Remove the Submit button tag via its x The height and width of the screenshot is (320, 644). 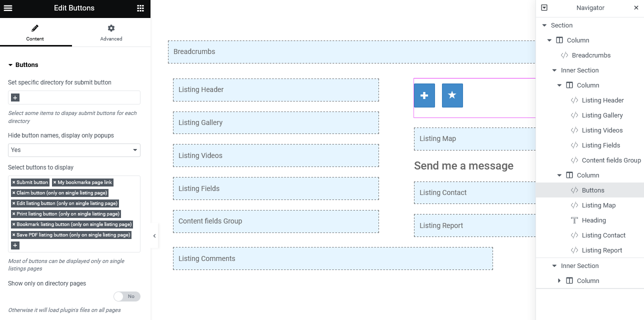click(14, 182)
